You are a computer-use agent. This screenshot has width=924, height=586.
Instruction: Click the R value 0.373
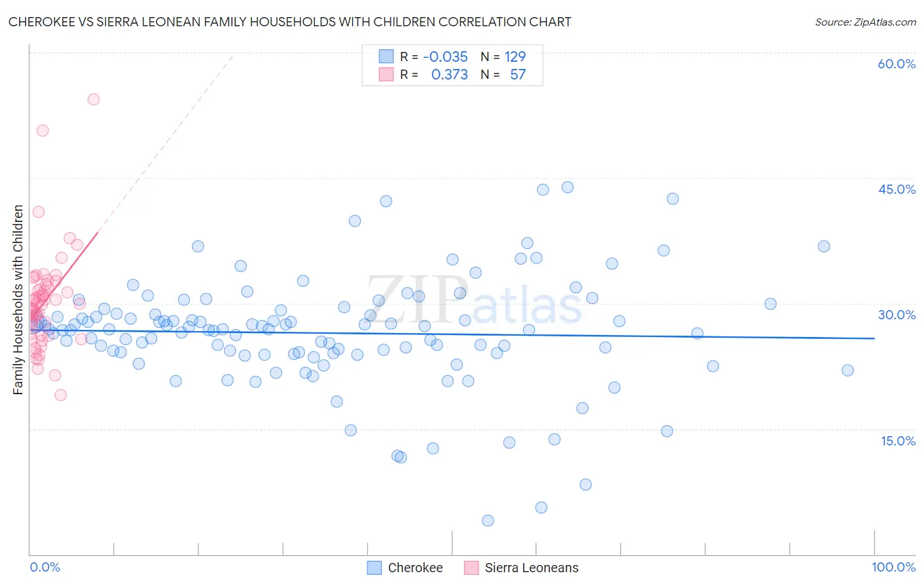[450, 75]
